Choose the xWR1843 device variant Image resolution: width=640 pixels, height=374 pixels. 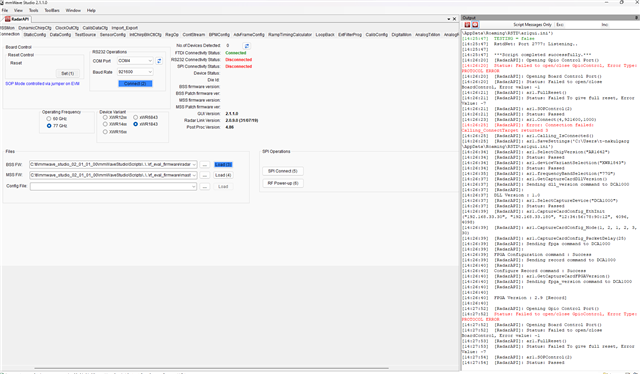click(136, 124)
